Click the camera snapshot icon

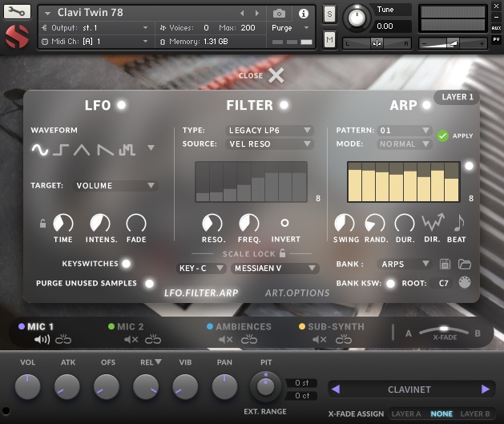point(280,14)
